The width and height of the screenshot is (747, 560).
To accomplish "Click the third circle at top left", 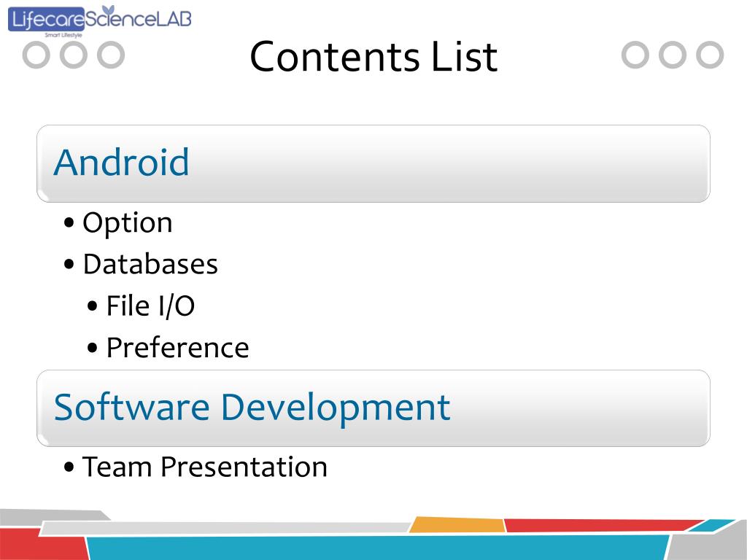I will point(111,55).
